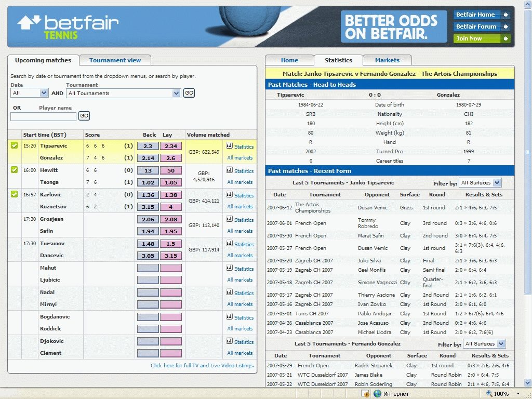Click the Betfair Tennis logo
Image resolution: width=532 pixels, height=399 pixels.
68,27
